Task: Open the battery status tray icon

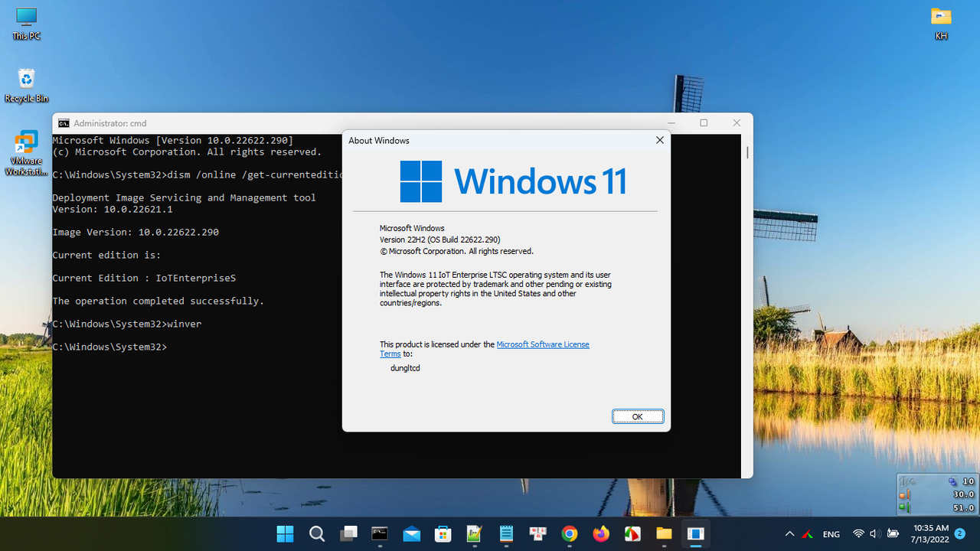Action: [x=892, y=534]
